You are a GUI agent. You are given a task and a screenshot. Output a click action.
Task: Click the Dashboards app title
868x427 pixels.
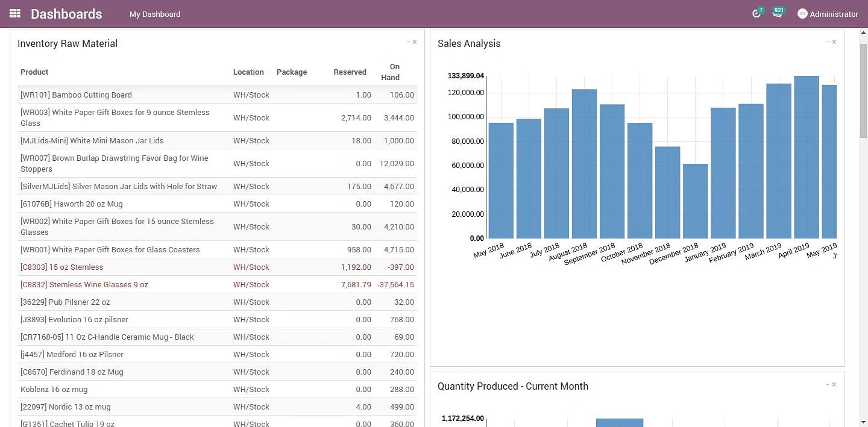click(x=66, y=14)
